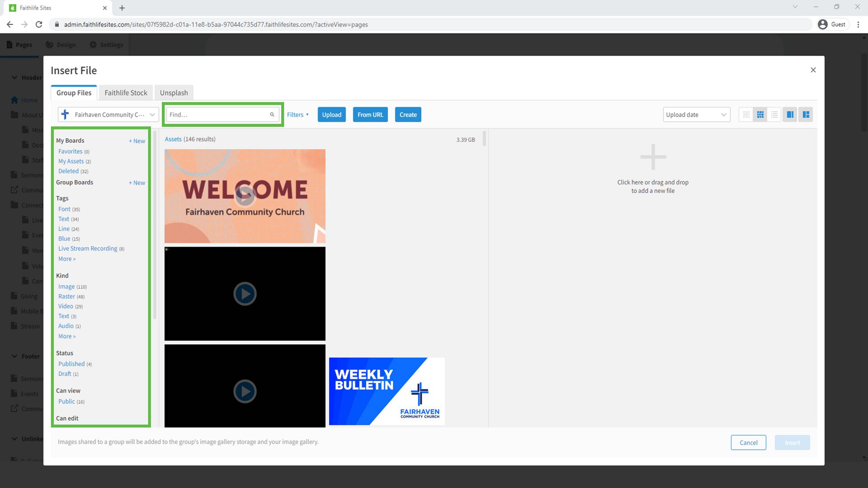Close the Insert File dialog
Viewport: 868px width, 488px height.
click(x=813, y=70)
